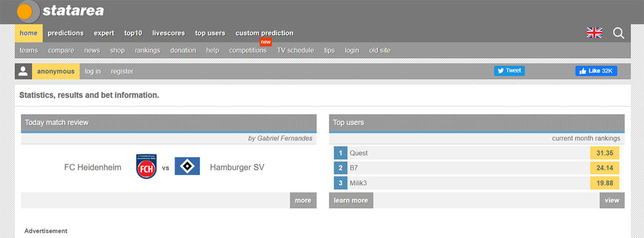The width and height of the screenshot is (644, 238).
Task: Click the more button in match review
Action: click(303, 200)
